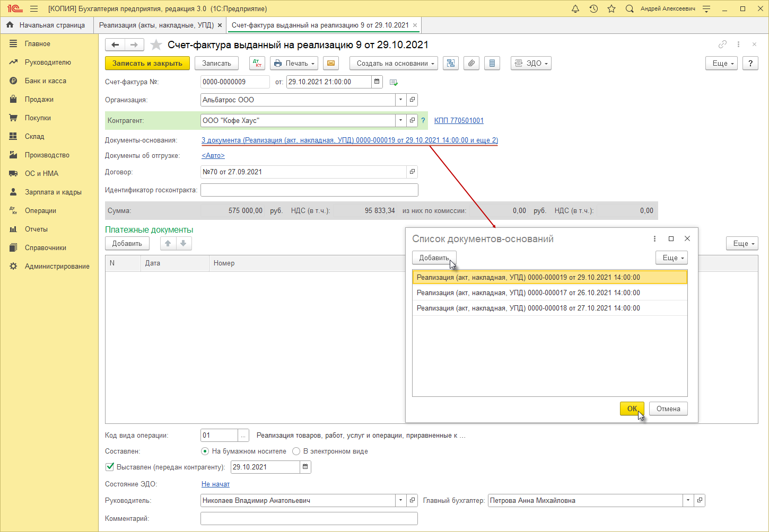Click Счет-фактура № number field

[235, 82]
